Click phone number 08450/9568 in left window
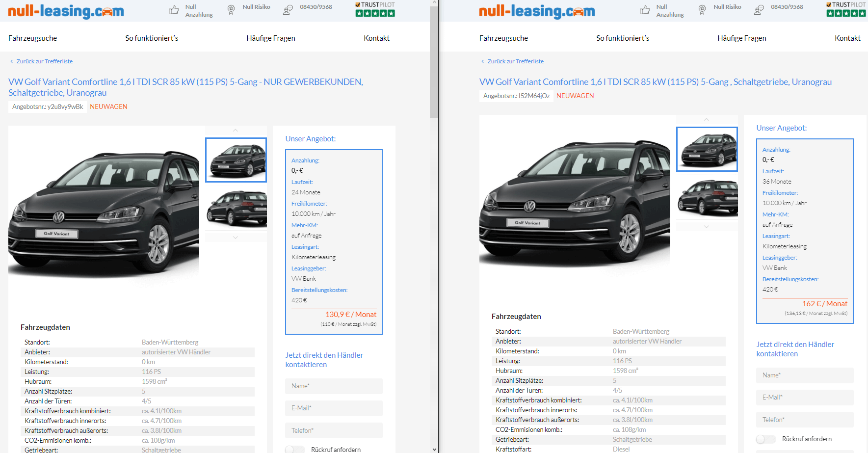 point(316,7)
